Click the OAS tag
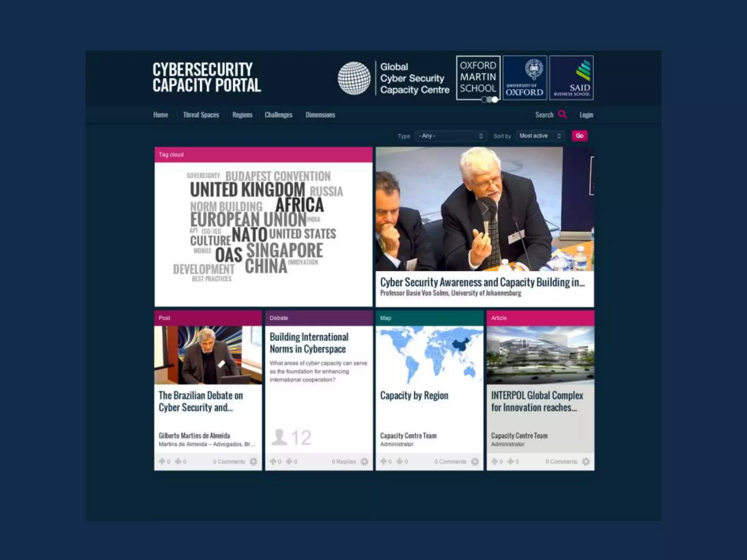This screenshot has width=747, height=560. (x=229, y=255)
